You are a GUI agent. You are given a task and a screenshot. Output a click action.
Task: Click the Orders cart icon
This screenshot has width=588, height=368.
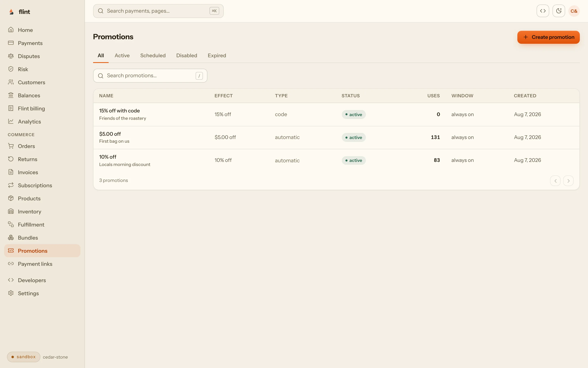(11, 146)
